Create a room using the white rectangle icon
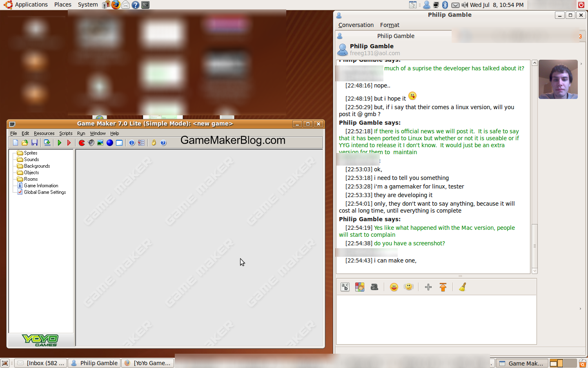 [x=119, y=143]
